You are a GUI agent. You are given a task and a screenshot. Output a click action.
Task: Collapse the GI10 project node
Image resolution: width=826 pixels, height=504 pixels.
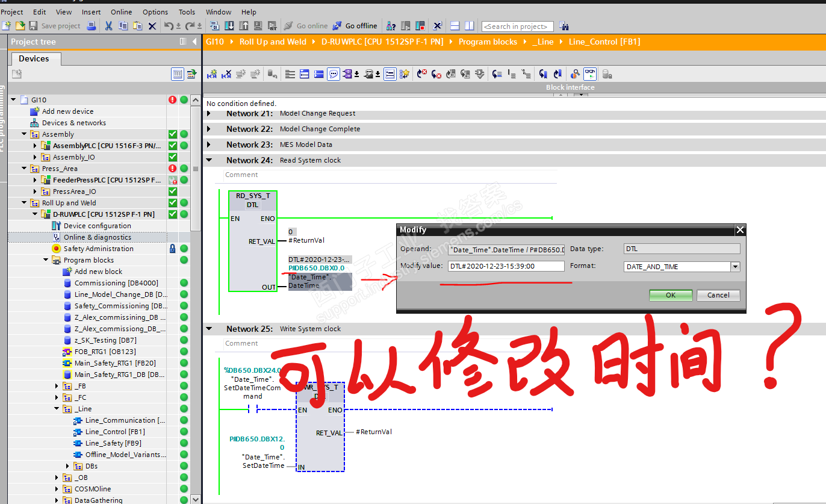pyautogui.click(x=13, y=100)
